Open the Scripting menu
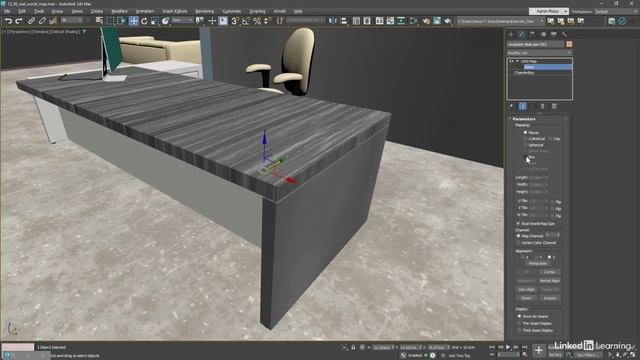Viewport: 640px width, 360px height. pyautogui.click(x=257, y=11)
